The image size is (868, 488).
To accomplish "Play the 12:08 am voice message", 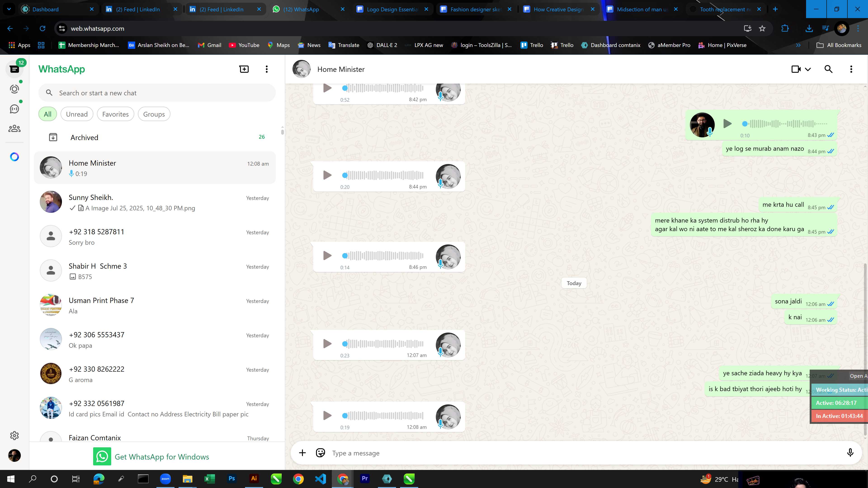I will [x=327, y=415].
